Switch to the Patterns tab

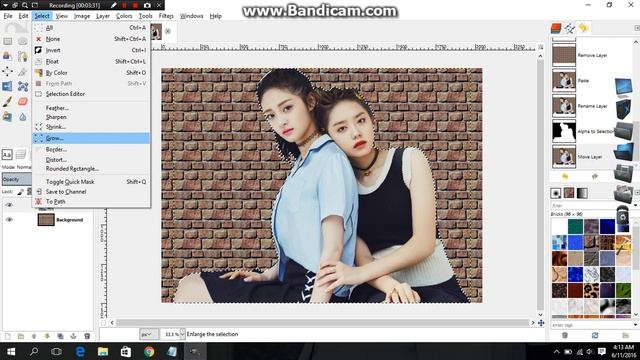click(569, 193)
